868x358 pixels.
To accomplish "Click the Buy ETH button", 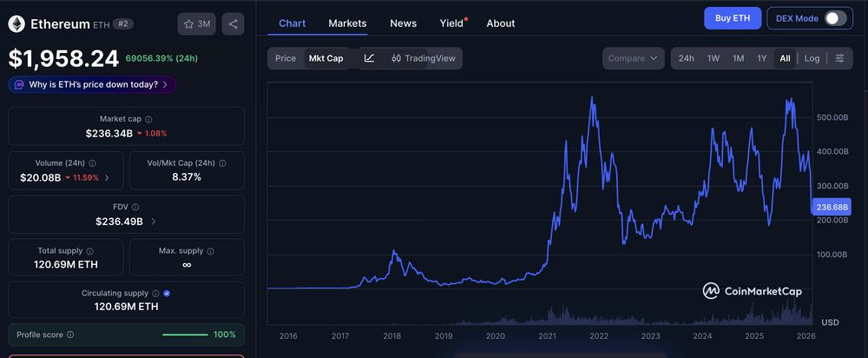I will tap(733, 18).
